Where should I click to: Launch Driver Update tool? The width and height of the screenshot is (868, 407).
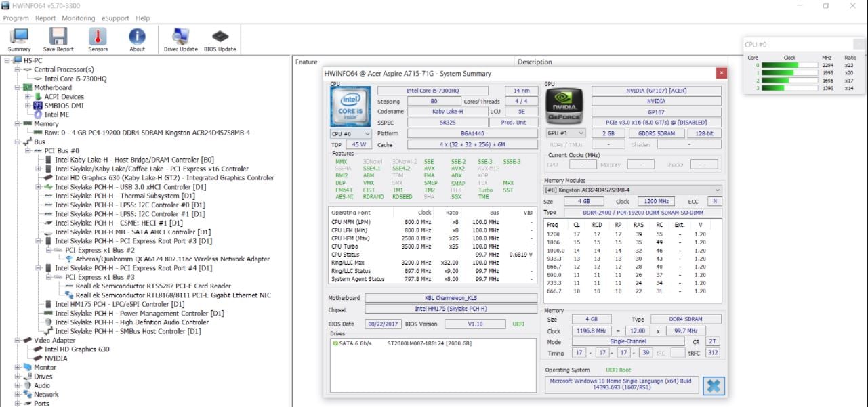click(180, 40)
